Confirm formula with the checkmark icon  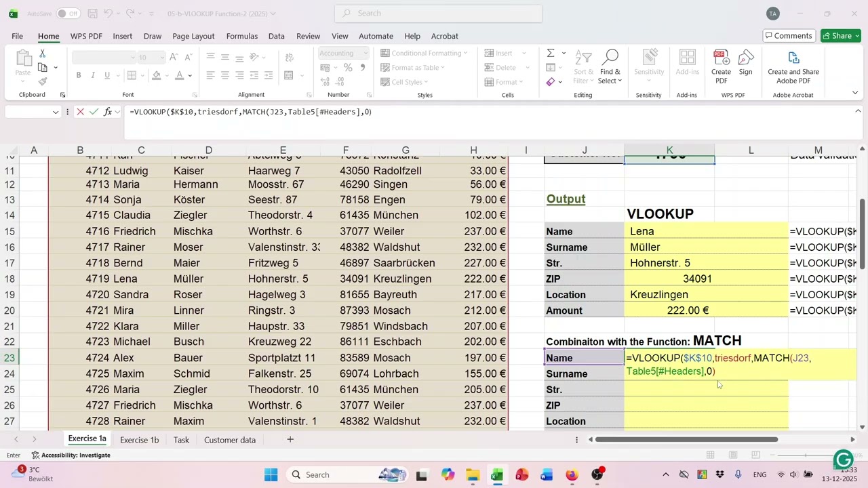(94, 112)
